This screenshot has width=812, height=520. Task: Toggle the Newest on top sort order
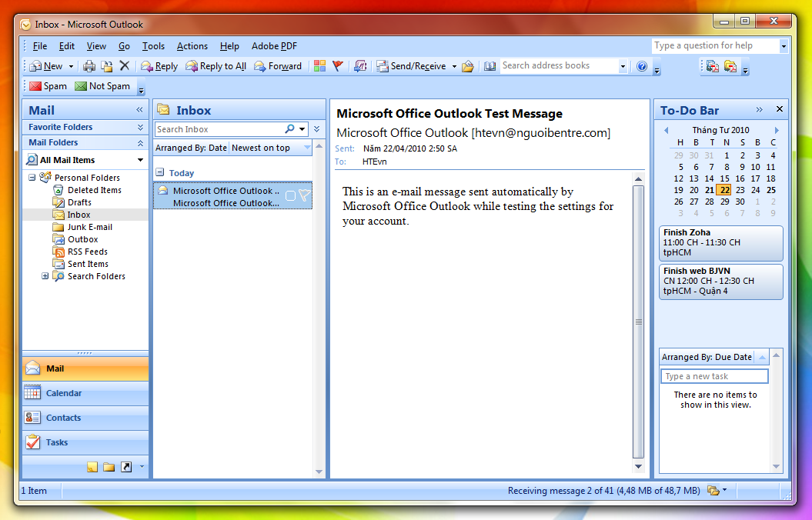(x=261, y=148)
